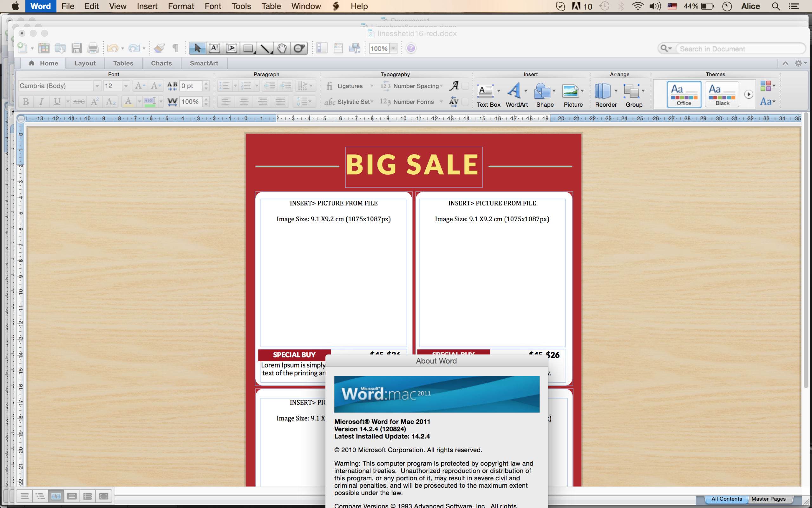Image resolution: width=812 pixels, height=508 pixels.
Task: Click the Format Painter brush icon
Action: 159,48
